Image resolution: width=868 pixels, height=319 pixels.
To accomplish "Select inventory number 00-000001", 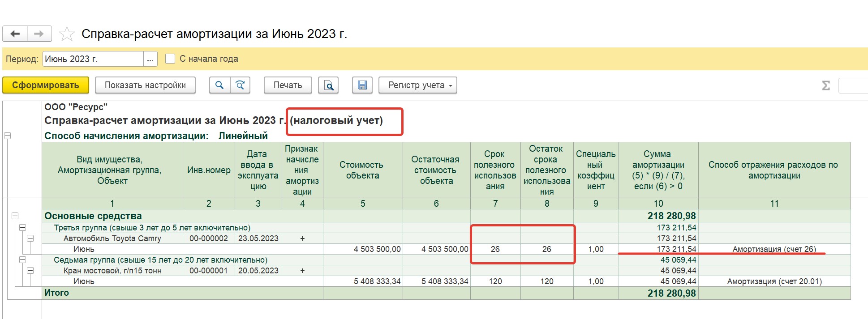I will click(x=209, y=271).
